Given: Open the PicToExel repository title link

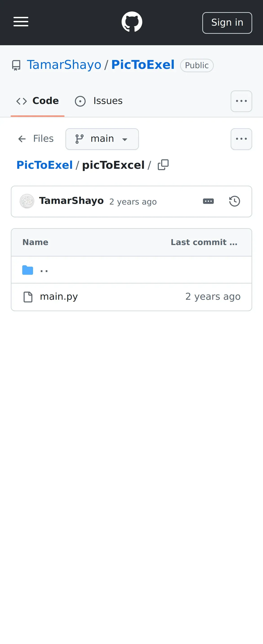Looking at the screenshot, I should click(x=143, y=65).
